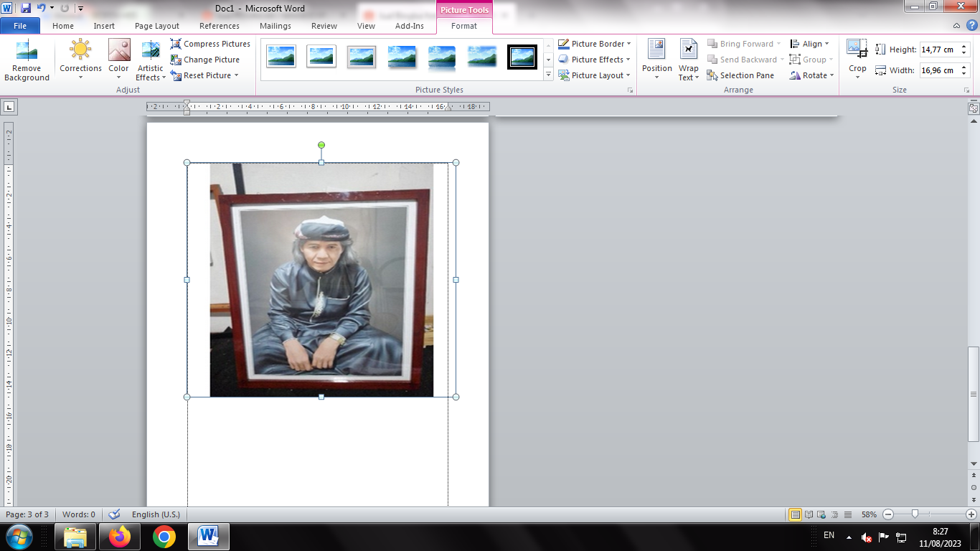Click the Save icon in Quick Access

tap(26, 8)
